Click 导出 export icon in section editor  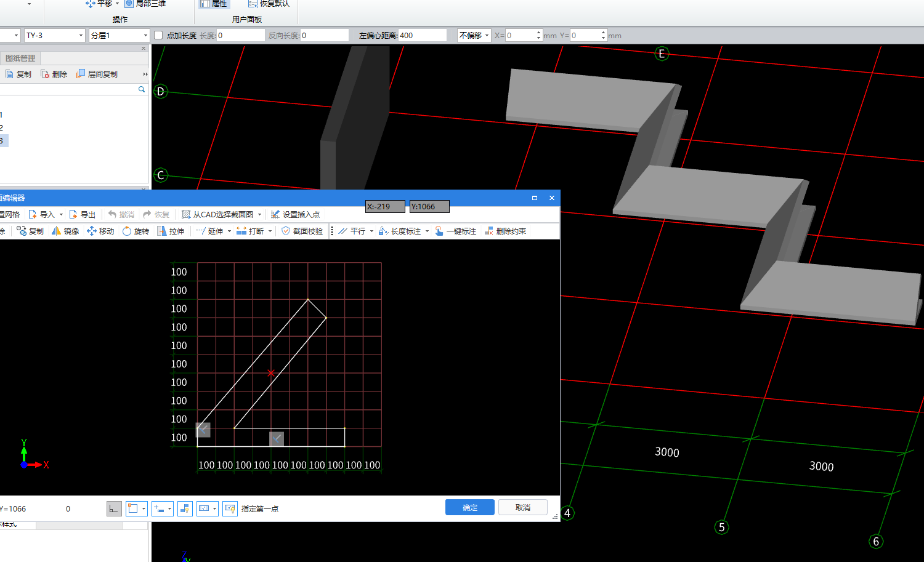73,214
